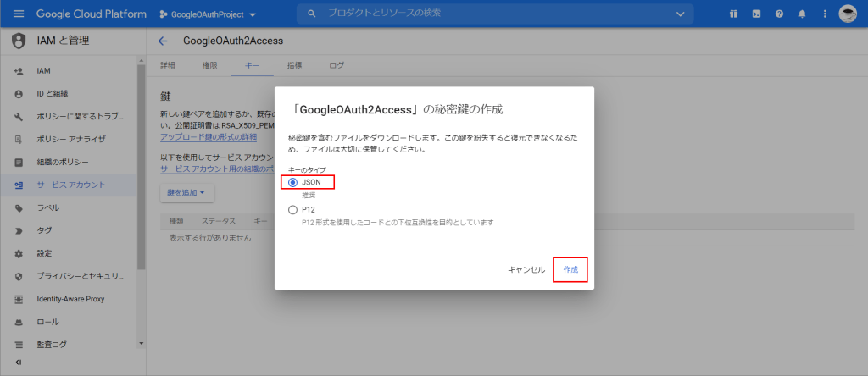This screenshot has height=376, width=868.
Task: Click the 組織のポリシー document icon
Action: click(x=19, y=162)
